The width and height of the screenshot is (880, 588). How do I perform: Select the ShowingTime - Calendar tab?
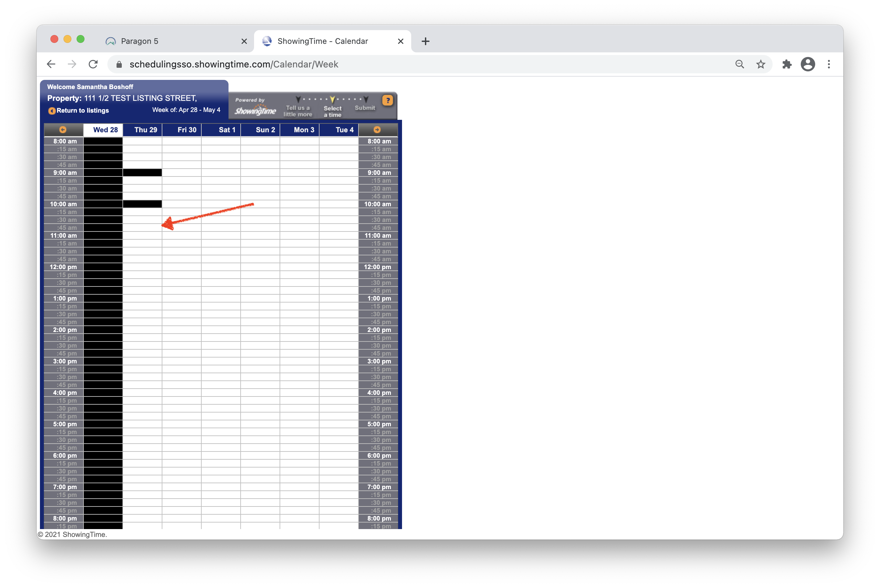click(x=332, y=41)
